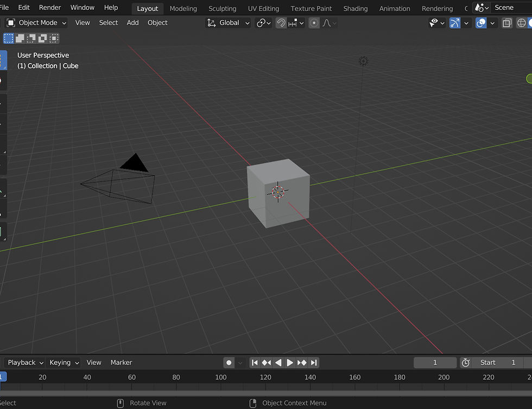Expand the overlays options dropdown arrow
The width and height of the screenshot is (532, 409).
pyautogui.click(x=492, y=23)
